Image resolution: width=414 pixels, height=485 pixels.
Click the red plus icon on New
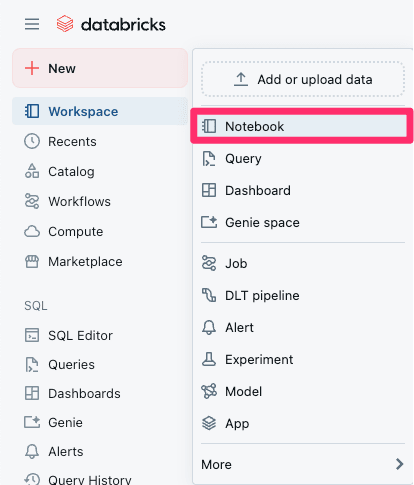point(32,68)
